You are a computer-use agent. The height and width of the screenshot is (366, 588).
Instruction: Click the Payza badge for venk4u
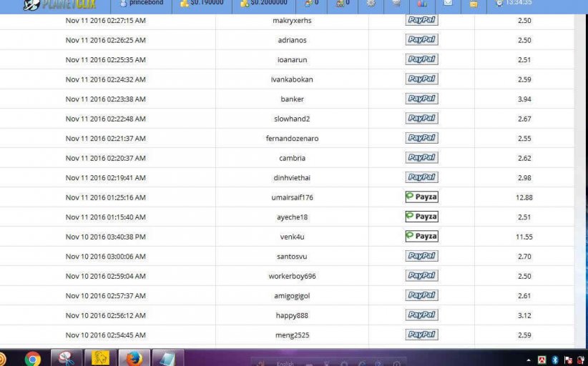(421, 236)
